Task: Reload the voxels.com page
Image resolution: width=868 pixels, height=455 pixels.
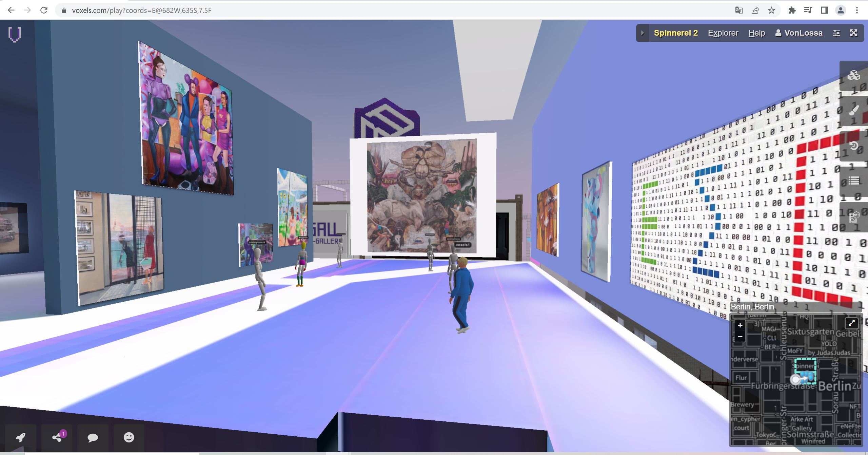Action: point(44,10)
